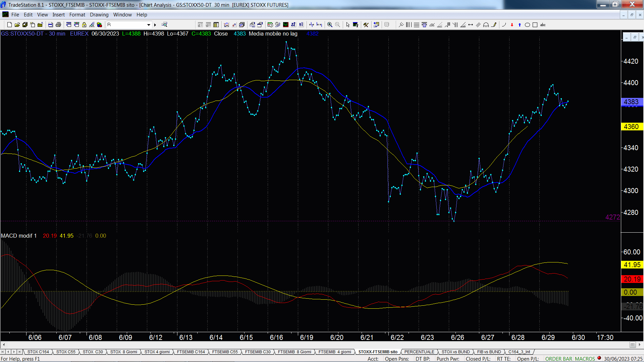Click the Zoom In magnifier icon

(x=330, y=25)
